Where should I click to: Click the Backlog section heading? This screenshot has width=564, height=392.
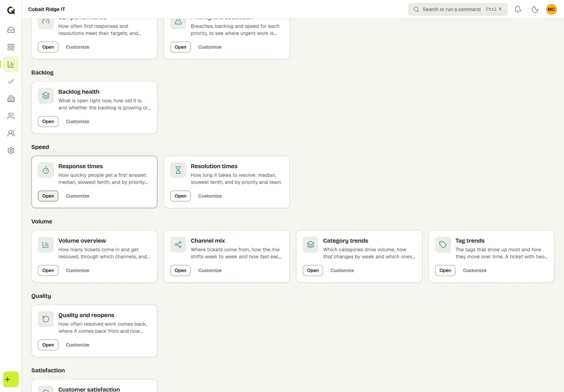click(42, 73)
